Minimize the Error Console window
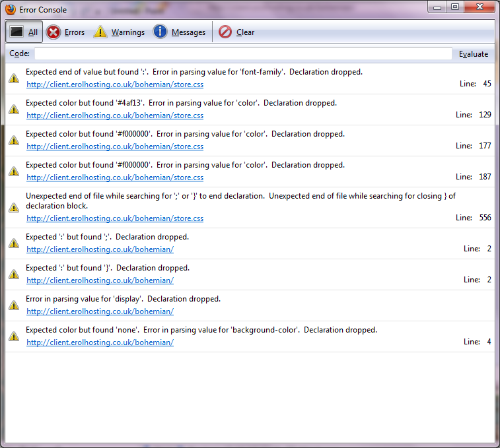The image size is (500, 448). click(x=437, y=7)
